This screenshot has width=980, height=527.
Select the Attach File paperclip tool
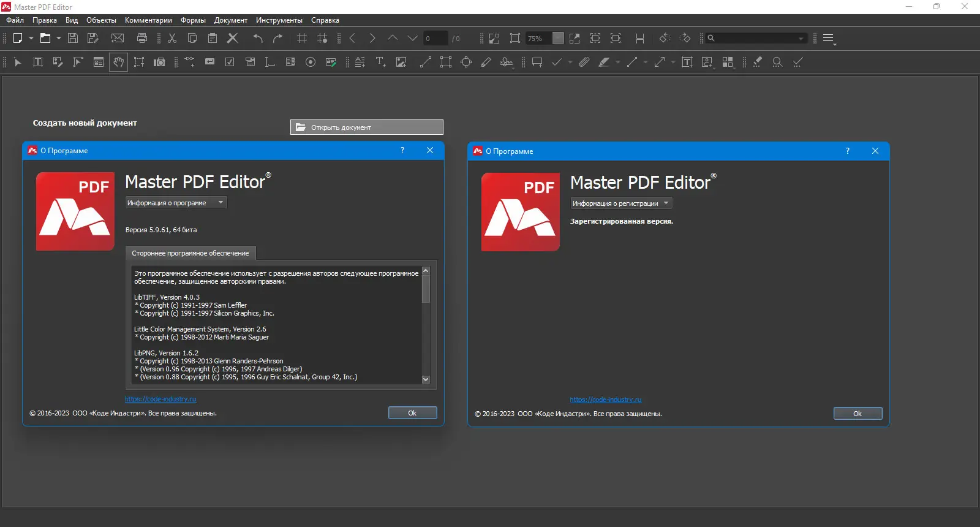pyautogui.click(x=584, y=62)
